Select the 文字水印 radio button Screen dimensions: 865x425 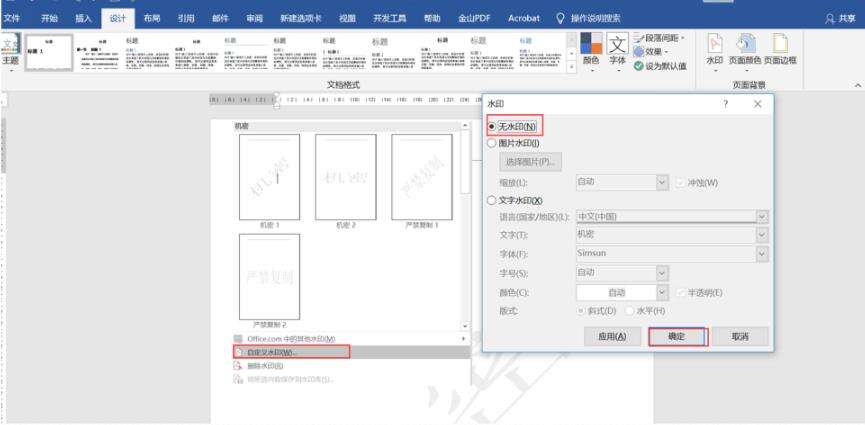click(x=492, y=200)
